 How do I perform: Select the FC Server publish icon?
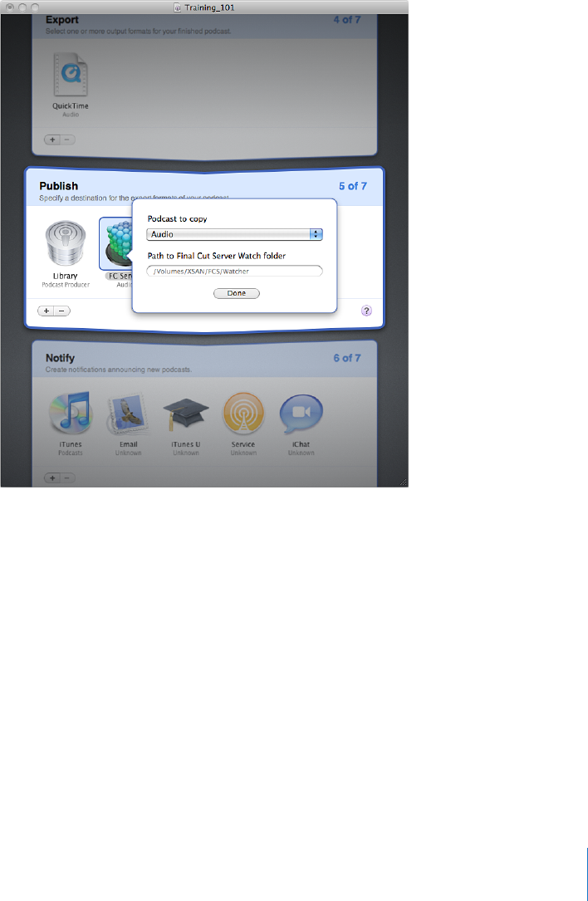pyautogui.click(x=115, y=243)
